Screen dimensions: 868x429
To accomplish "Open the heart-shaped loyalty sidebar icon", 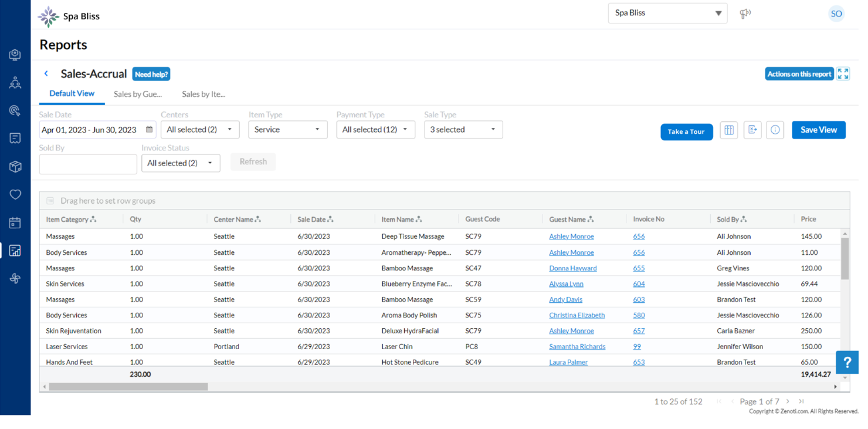I will (15, 194).
